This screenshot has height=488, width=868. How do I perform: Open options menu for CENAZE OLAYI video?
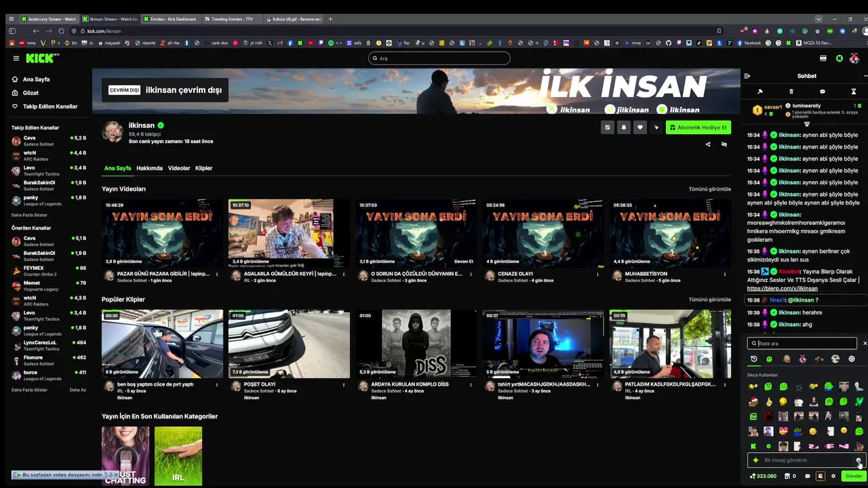(x=597, y=274)
